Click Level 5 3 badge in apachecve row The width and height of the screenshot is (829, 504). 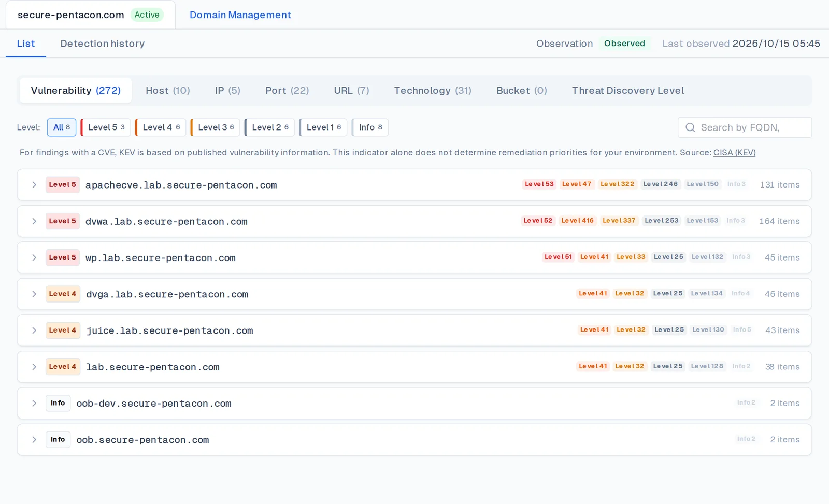click(x=539, y=184)
